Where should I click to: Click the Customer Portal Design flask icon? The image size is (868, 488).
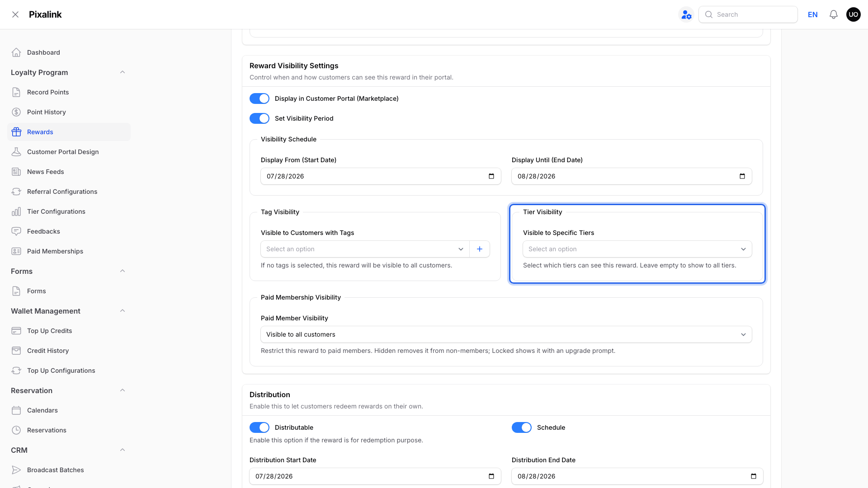point(16,152)
